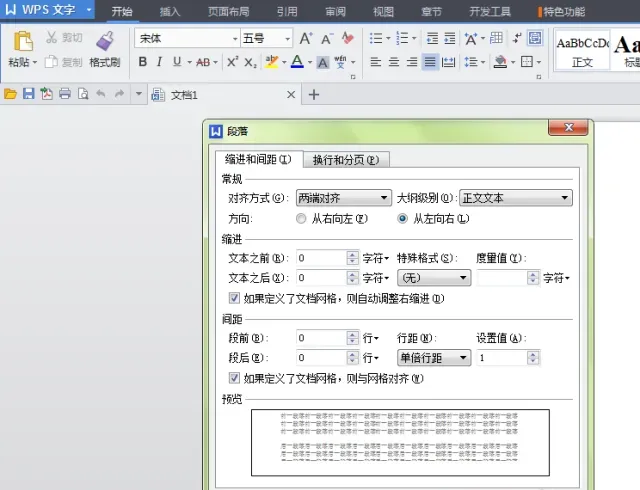Apply the 正文 style
640x490 pixels.
[x=582, y=51]
